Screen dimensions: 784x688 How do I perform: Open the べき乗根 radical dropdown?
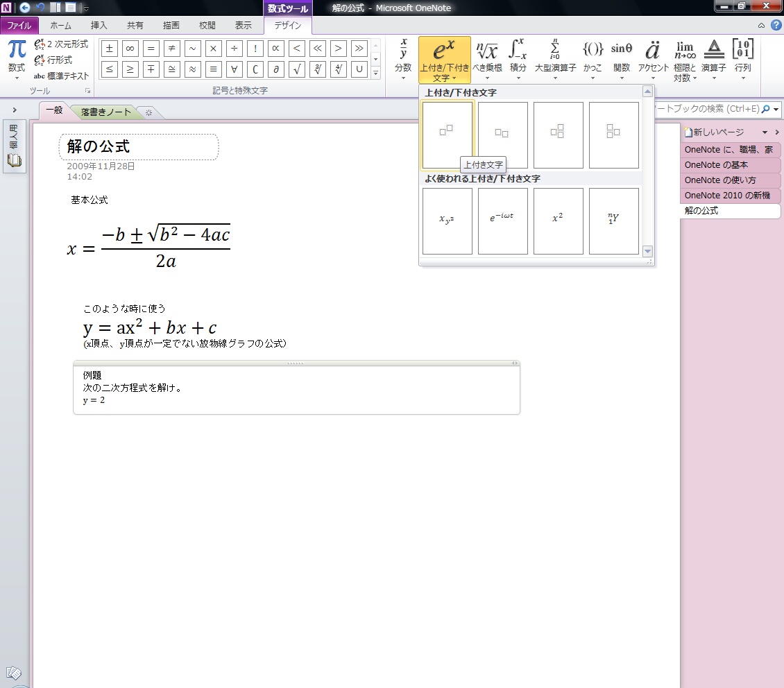click(x=487, y=59)
